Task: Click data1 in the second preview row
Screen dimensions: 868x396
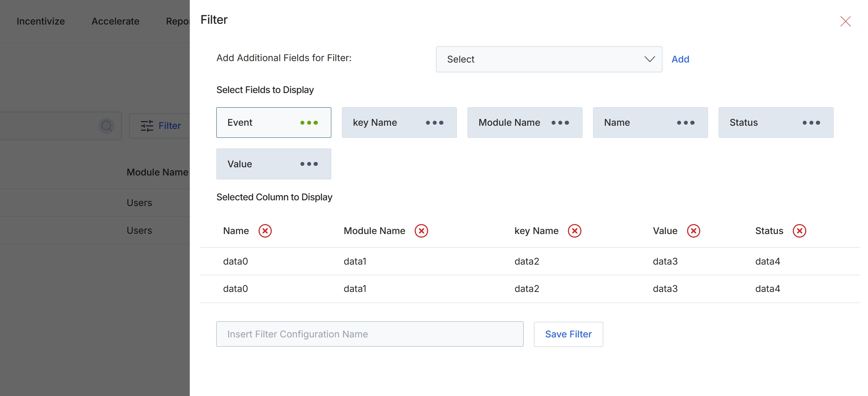Action: (x=355, y=289)
